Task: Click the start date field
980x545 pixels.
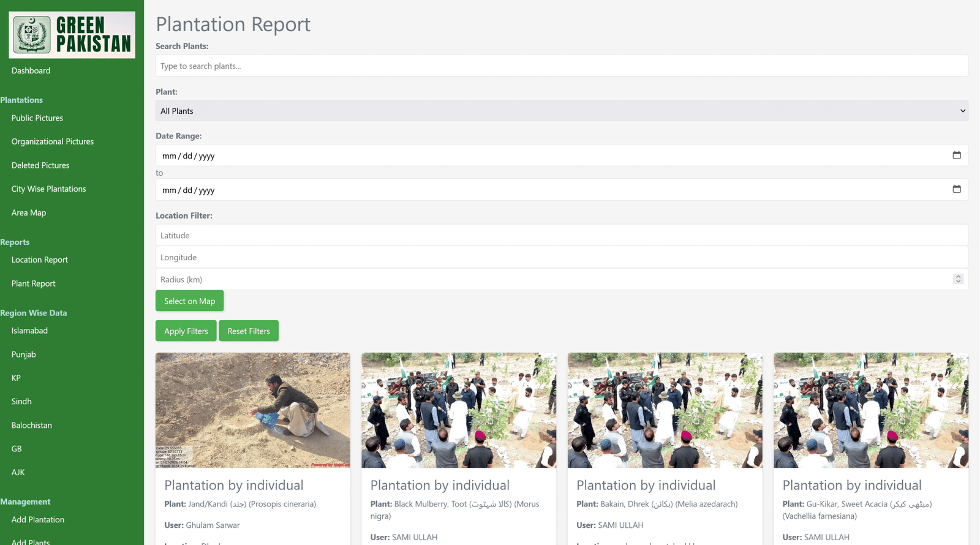Action: pyautogui.click(x=562, y=156)
